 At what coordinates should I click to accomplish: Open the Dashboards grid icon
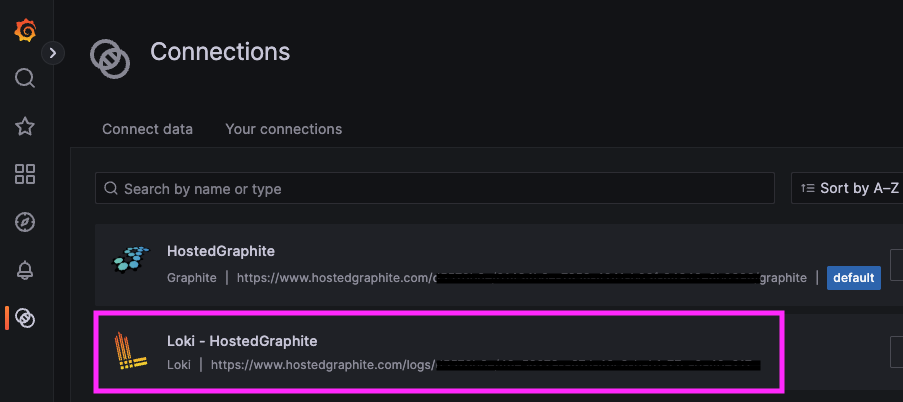click(26, 174)
